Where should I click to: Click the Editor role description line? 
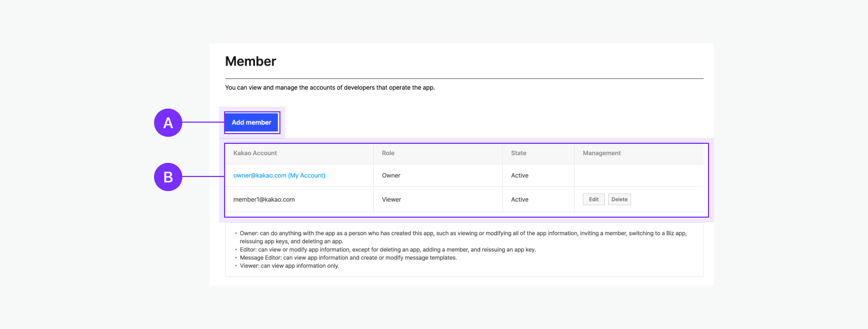coord(388,250)
